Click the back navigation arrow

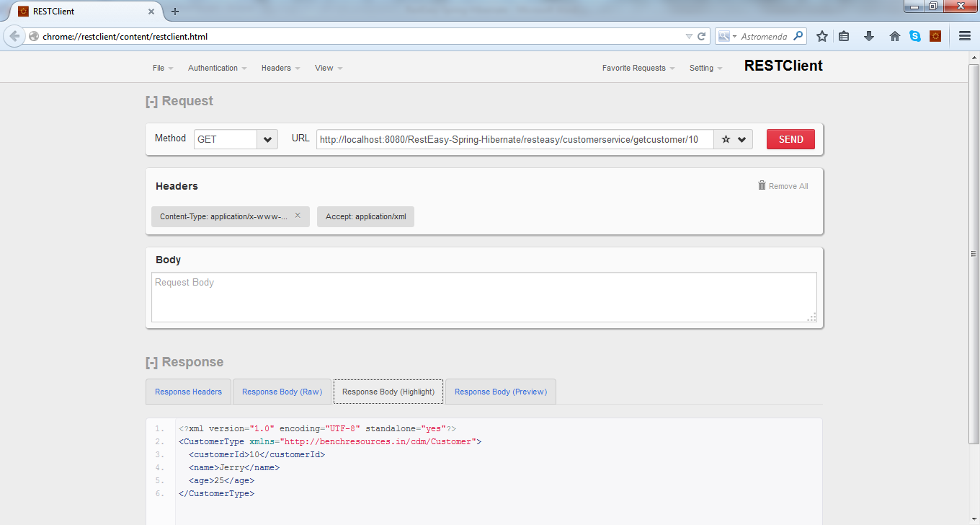(14, 36)
